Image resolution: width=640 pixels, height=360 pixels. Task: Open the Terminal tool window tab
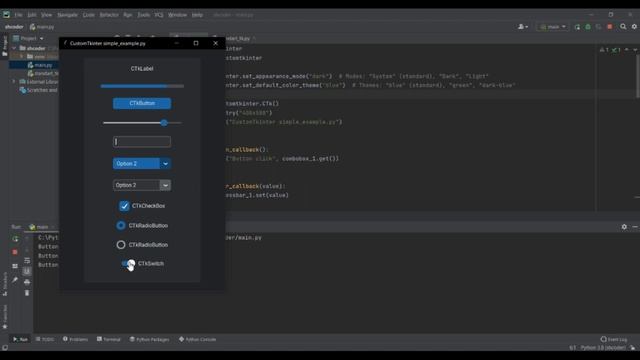pos(109,339)
